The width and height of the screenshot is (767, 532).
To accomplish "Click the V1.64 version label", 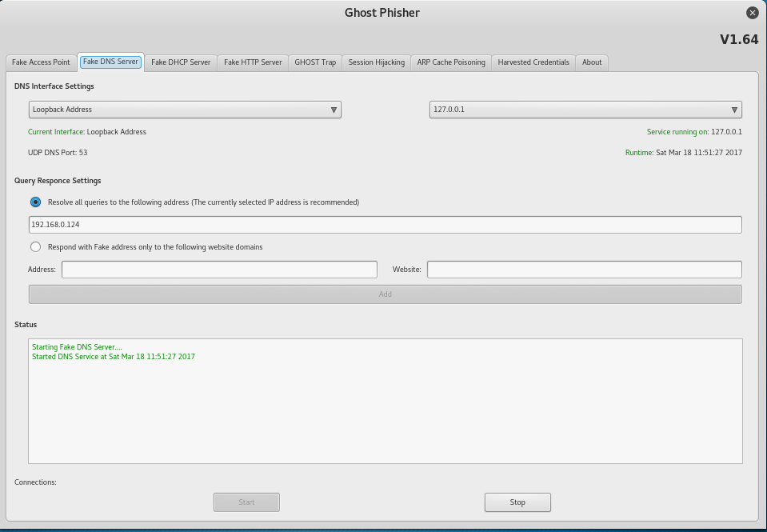I will pos(739,39).
